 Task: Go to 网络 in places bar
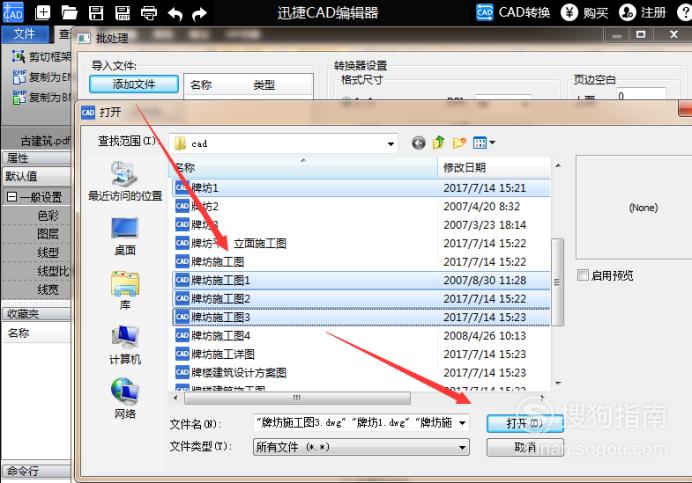click(x=125, y=399)
